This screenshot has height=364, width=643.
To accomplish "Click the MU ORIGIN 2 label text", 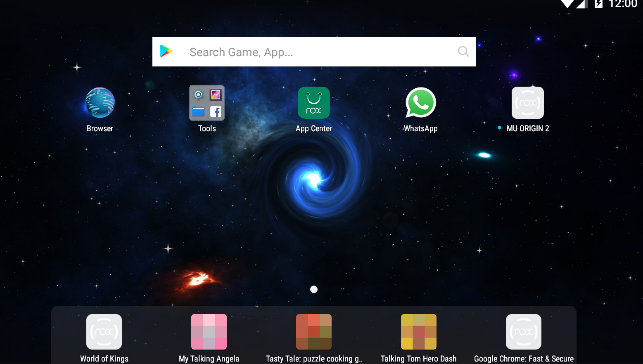I will [x=528, y=128].
